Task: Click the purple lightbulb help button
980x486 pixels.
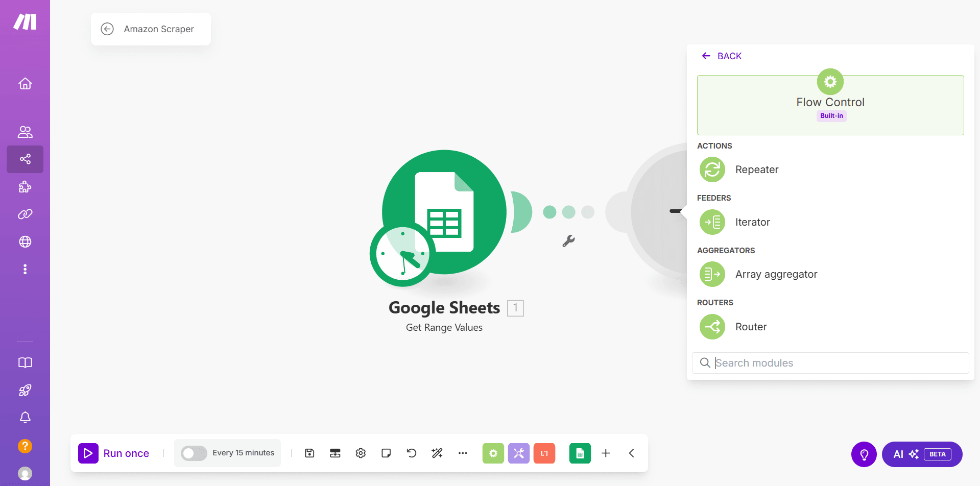Action: tap(864, 454)
